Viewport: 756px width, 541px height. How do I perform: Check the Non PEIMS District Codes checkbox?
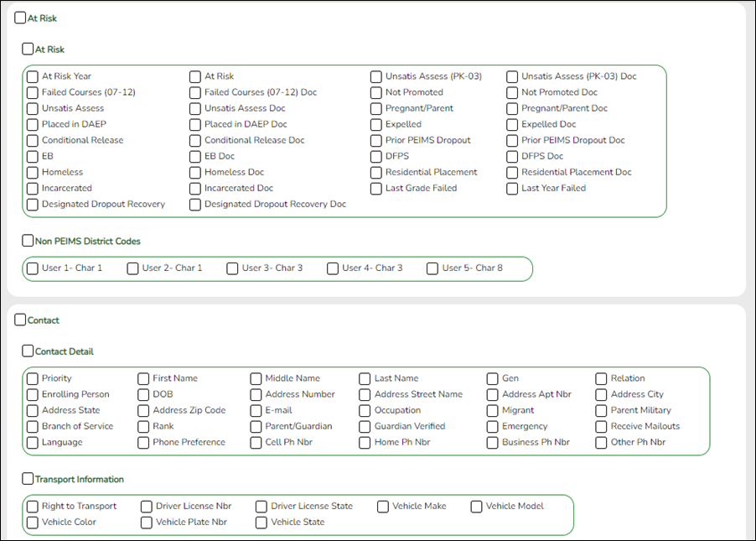[26, 241]
